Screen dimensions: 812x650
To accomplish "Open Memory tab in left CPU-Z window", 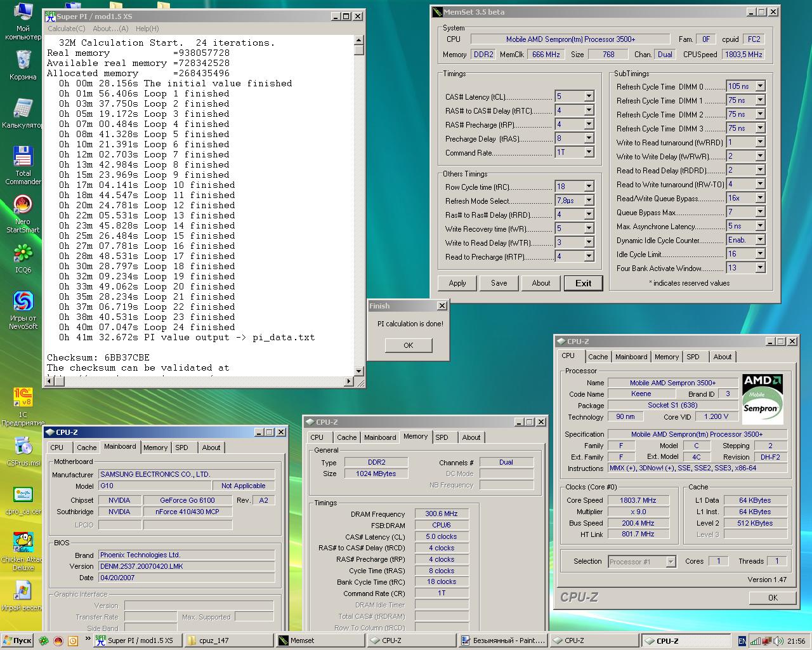I will [x=155, y=448].
